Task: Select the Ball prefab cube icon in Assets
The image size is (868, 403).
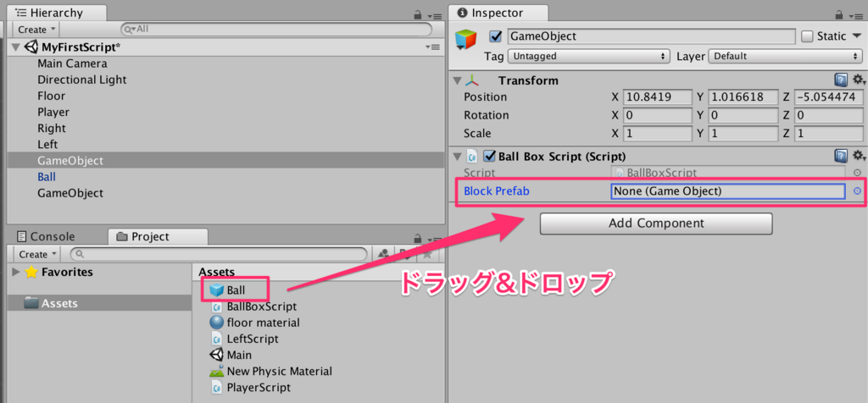Action: click(x=216, y=290)
